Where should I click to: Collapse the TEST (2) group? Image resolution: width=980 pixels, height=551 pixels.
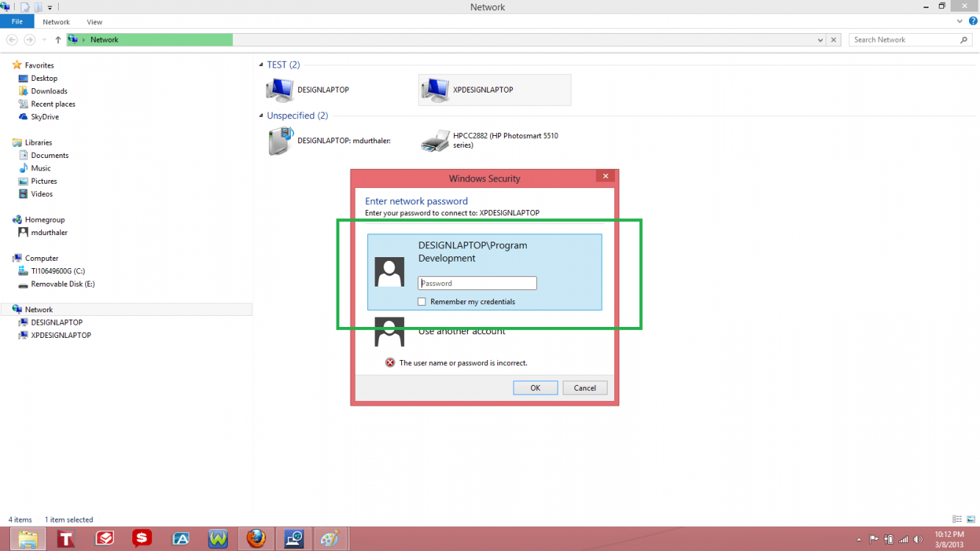coord(261,65)
